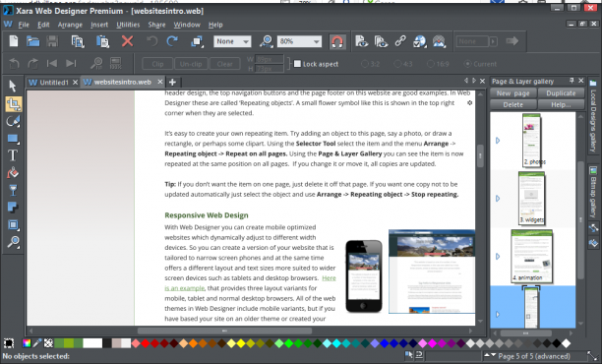Screen dimensions: 602x364
Task: Save the document with the floppy disk icon
Action: tap(52, 41)
